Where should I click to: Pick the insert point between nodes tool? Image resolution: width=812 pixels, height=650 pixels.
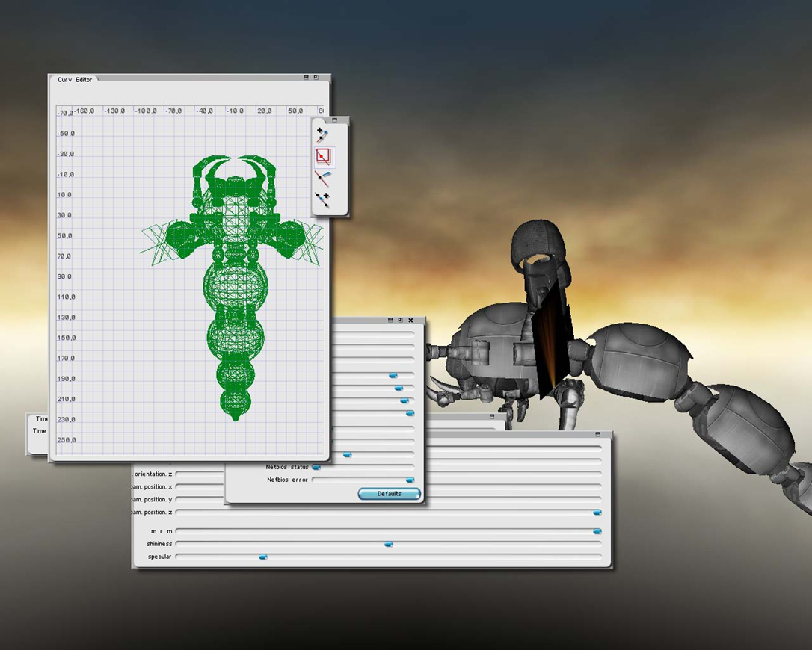322,199
